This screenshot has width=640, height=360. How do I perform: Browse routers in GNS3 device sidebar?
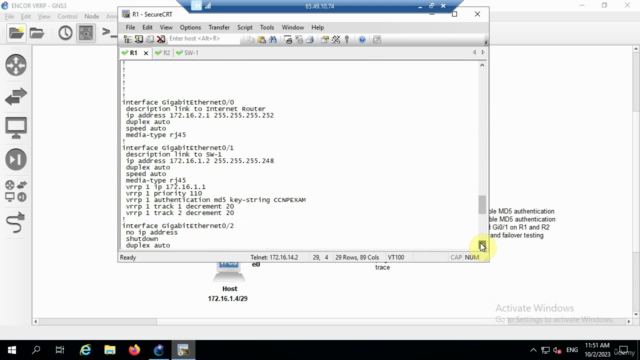click(16, 65)
